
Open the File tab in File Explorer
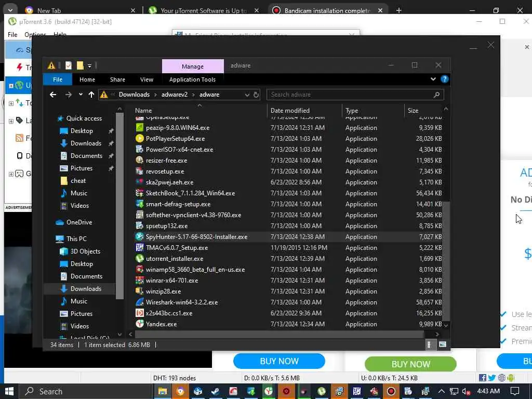click(57, 79)
